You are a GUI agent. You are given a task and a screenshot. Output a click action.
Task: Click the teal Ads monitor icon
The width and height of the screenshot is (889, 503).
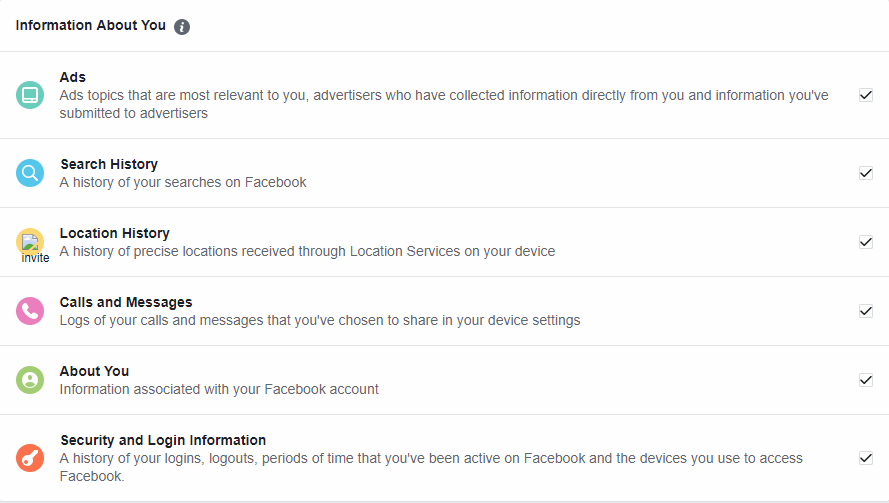coord(30,95)
